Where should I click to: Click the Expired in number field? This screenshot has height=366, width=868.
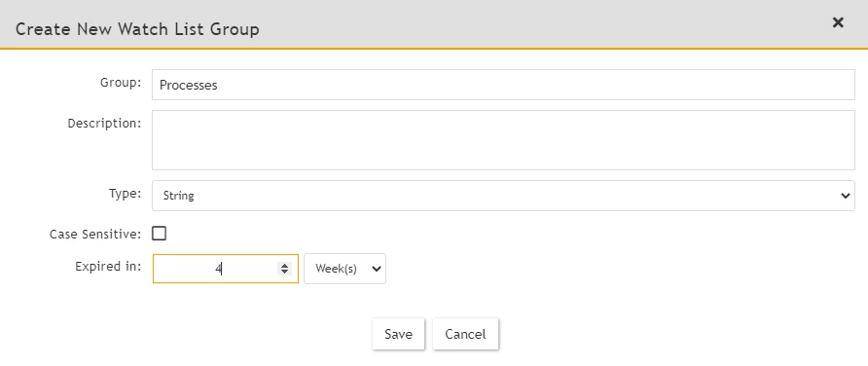pyautogui.click(x=226, y=269)
